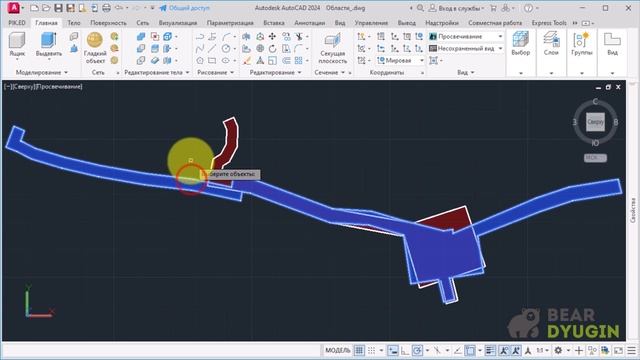This screenshot has width=640, height=360.
Task: Click the [Сверху] viewport view label
Action: [x=24, y=87]
